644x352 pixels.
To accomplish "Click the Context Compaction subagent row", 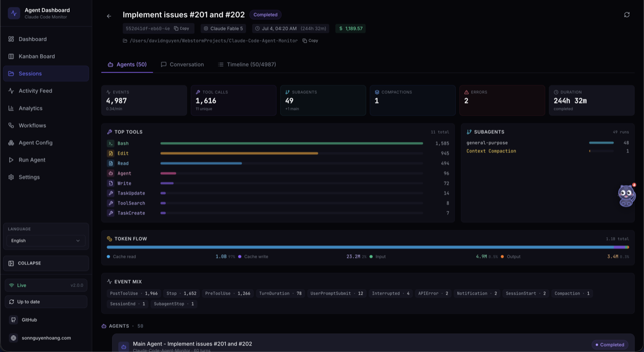I will click(547, 151).
